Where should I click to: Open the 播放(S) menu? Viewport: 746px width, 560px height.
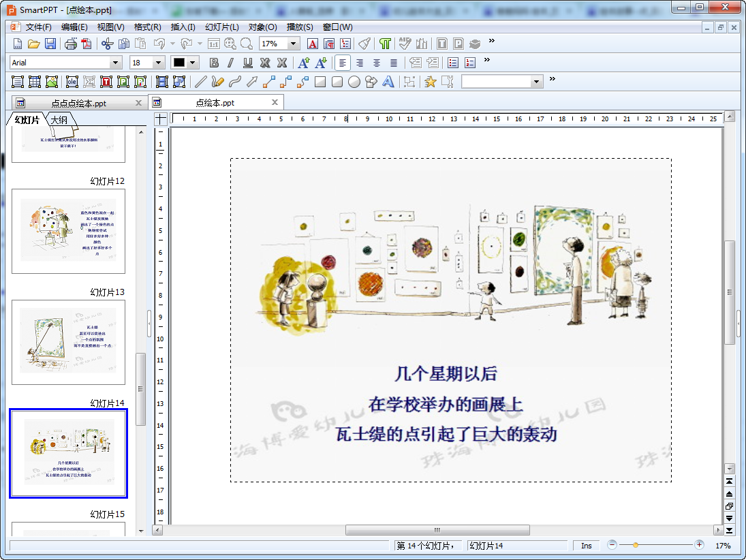pyautogui.click(x=300, y=27)
